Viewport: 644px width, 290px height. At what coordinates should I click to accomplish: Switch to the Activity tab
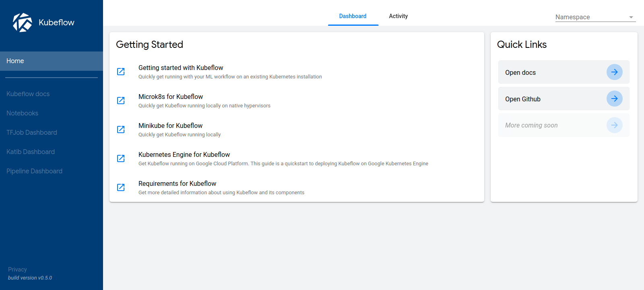pyautogui.click(x=398, y=16)
